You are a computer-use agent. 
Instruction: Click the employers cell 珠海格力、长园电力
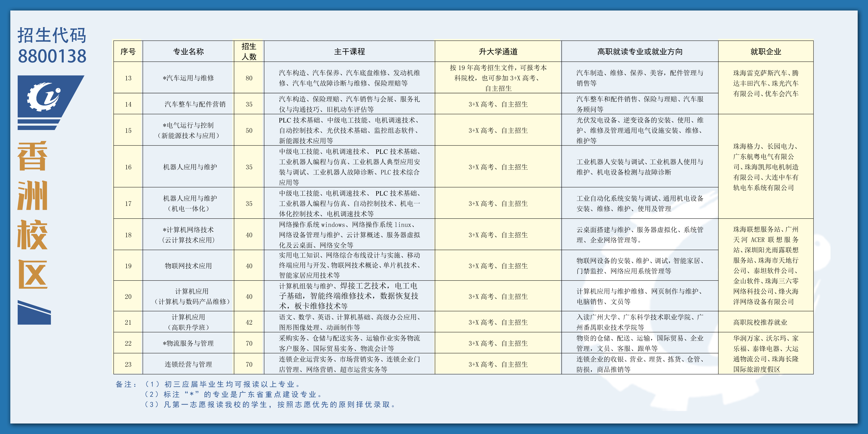(766, 167)
